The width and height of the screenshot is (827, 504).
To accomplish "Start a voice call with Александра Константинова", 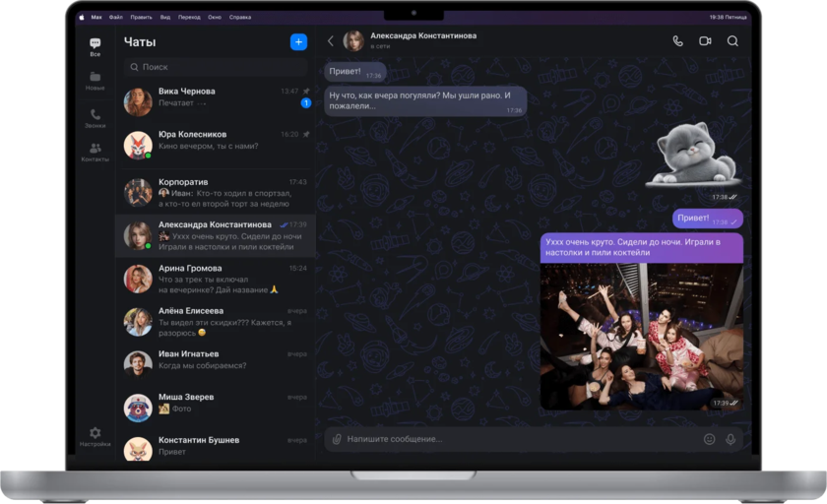I will click(677, 41).
